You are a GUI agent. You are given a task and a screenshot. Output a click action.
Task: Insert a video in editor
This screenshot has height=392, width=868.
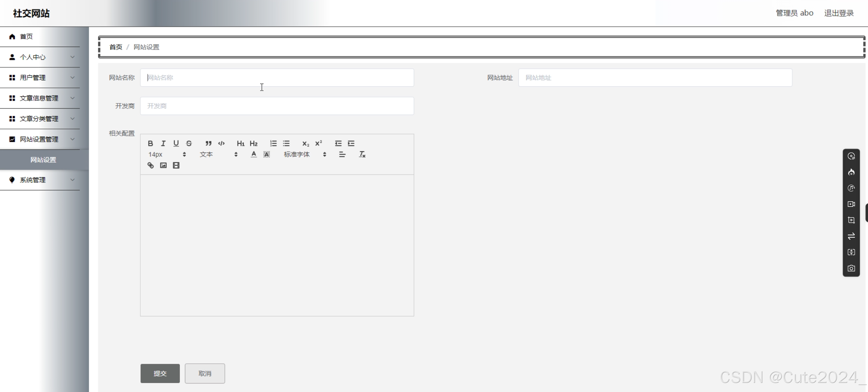pyautogui.click(x=176, y=165)
